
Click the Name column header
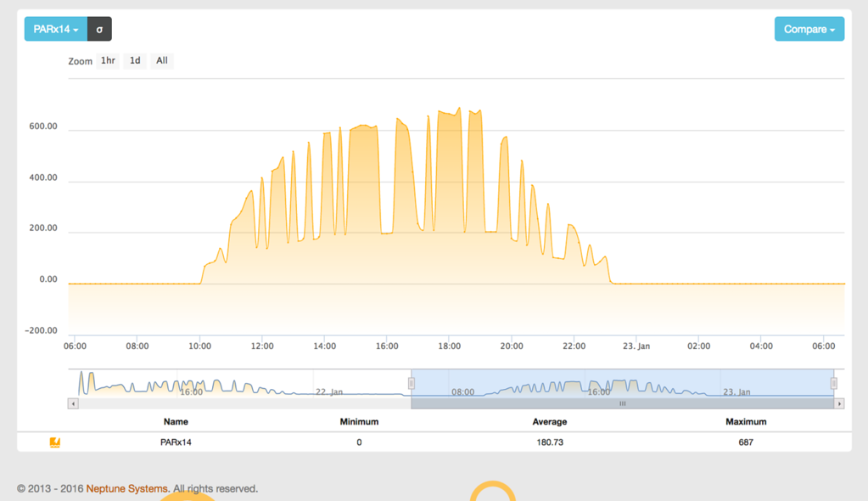[x=176, y=422]
